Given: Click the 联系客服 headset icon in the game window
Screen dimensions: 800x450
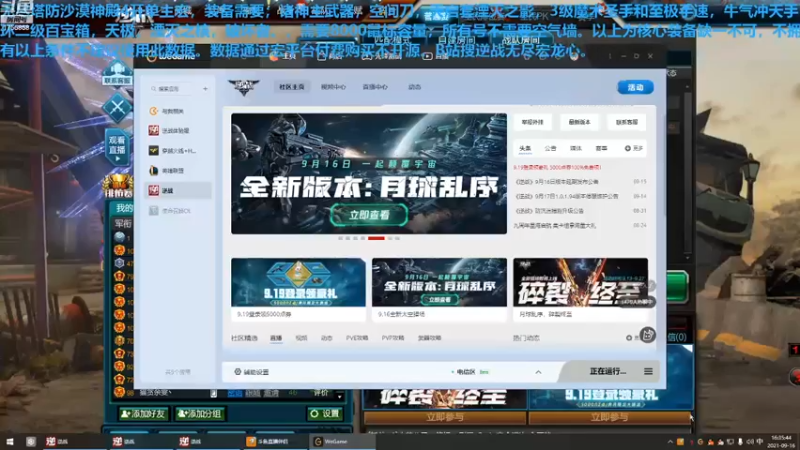Looking at the screenshot, I should [x=117, y=72].
